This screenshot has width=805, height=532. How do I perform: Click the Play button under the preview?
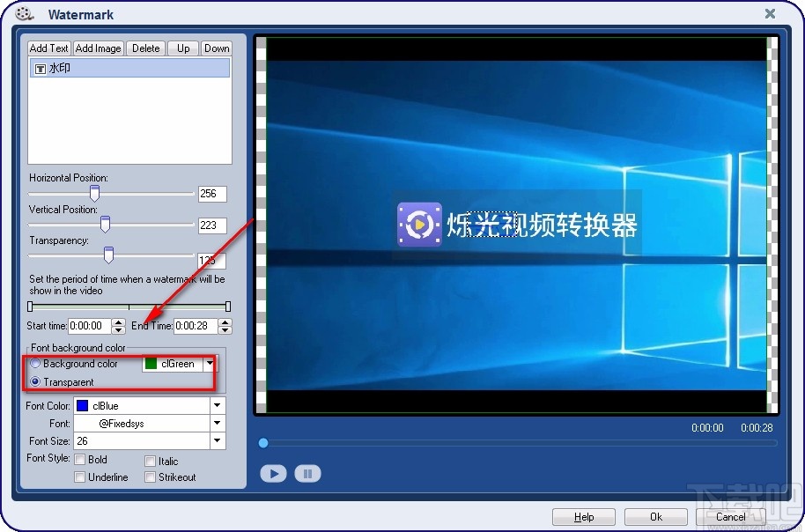click(273, 473)
